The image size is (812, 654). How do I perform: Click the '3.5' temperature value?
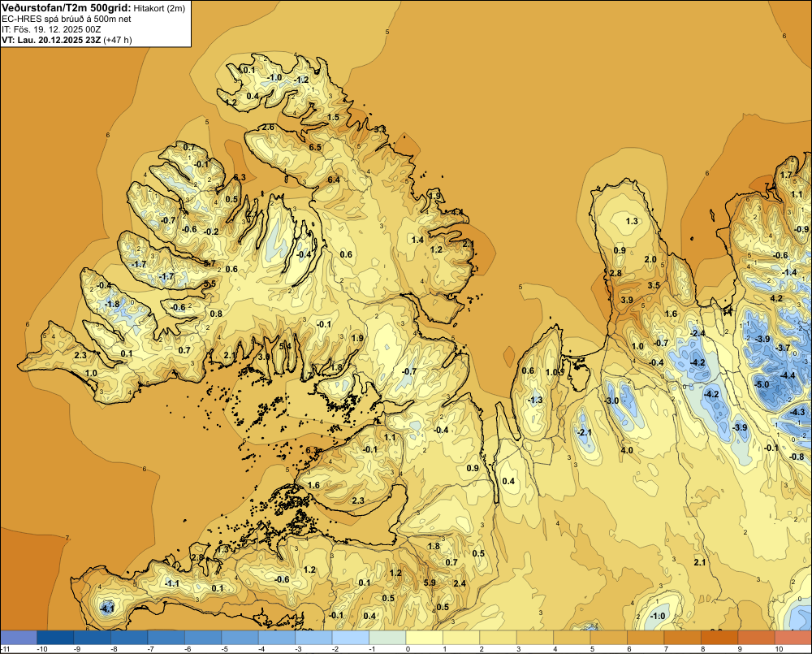point(654,285)
